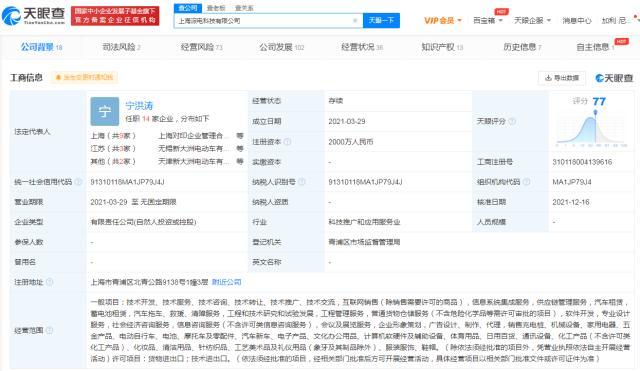Viewport: 640px width, 371px height.
Task: Click the info icon beside 经营范围
Action: tap(49, 330)
